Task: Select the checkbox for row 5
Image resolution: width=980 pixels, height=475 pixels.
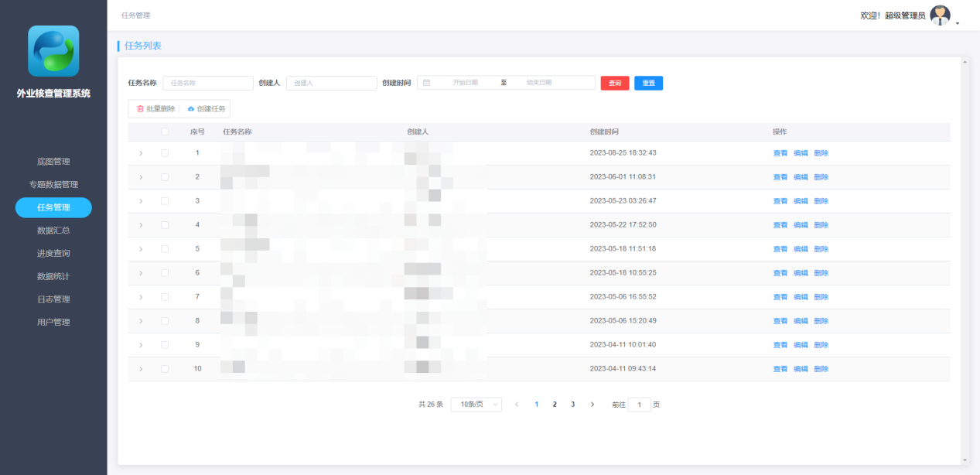Action: pyautogui.click(x=165, y=249)
